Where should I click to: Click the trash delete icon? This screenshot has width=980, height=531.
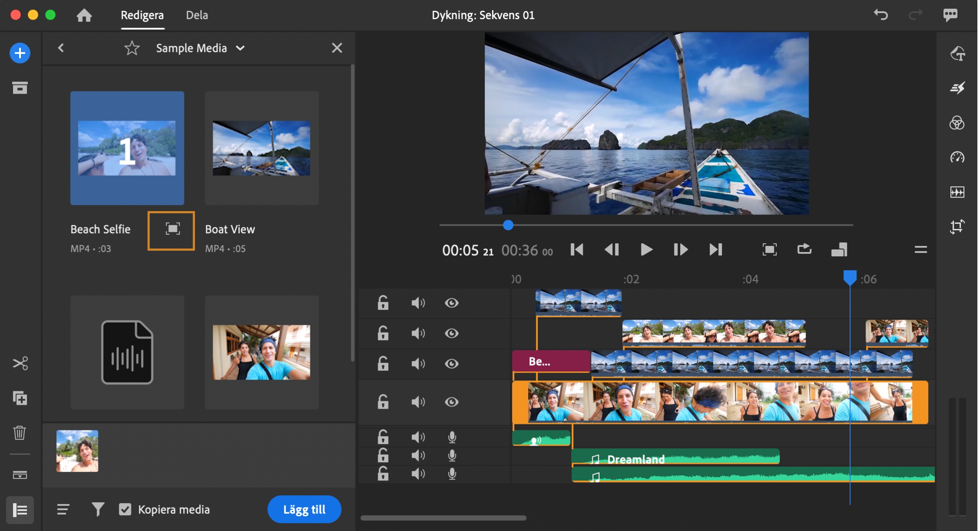click(x=20, y=433)
